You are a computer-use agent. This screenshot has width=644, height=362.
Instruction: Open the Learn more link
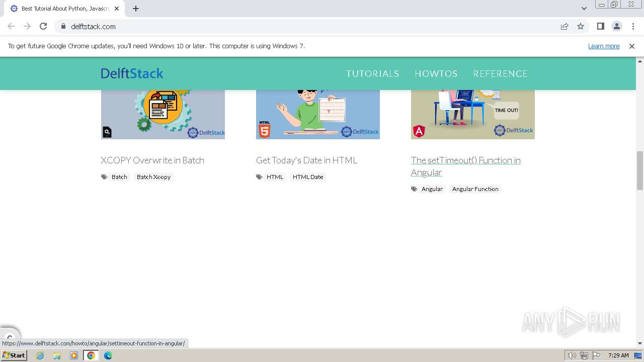(604, 46)
